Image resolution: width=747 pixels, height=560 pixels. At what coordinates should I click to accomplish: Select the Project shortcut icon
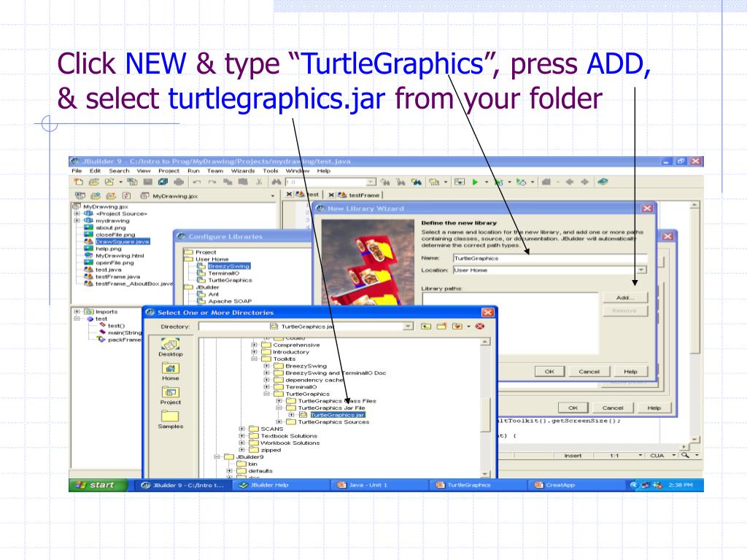coord(171,396)
